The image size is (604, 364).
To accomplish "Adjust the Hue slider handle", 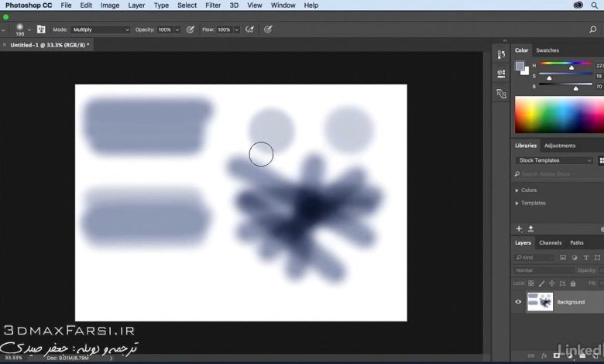I will pyautogui.click(x=571, y=68).
